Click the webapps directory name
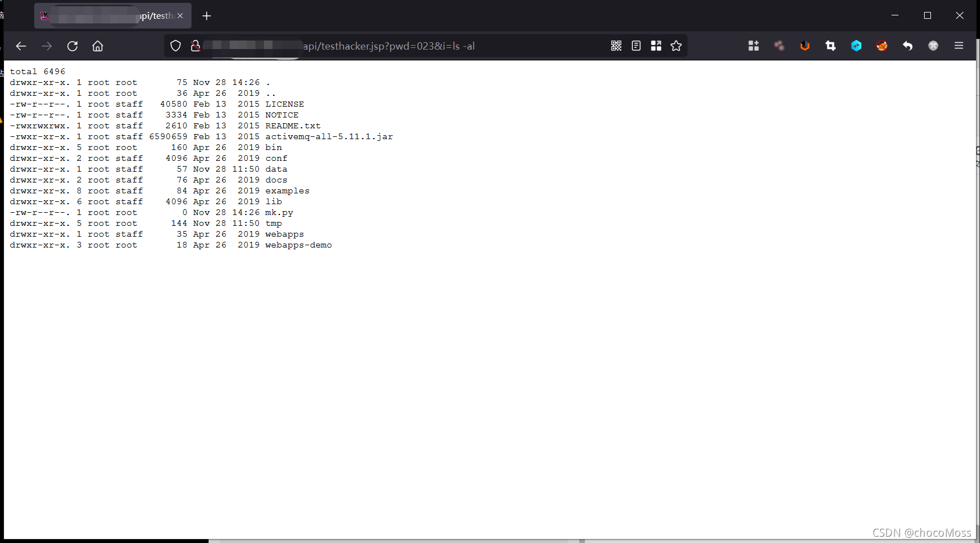The width and height of the screenshot is (980, 543). 284,234
